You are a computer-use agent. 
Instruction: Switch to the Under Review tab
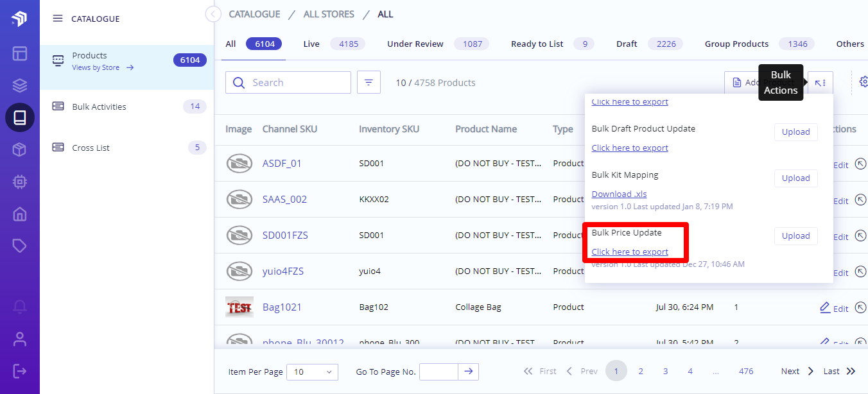coord(415,44)
